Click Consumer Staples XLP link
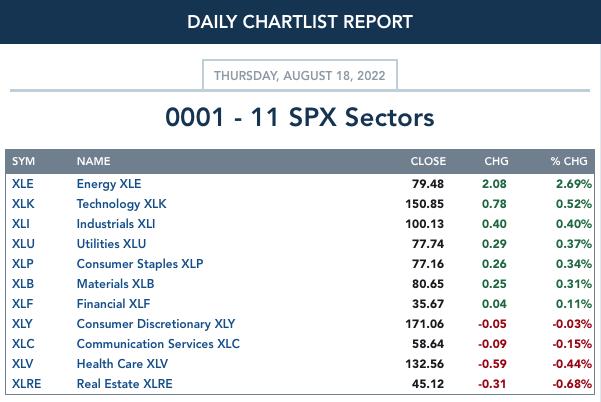 click(x=140, y=264)
